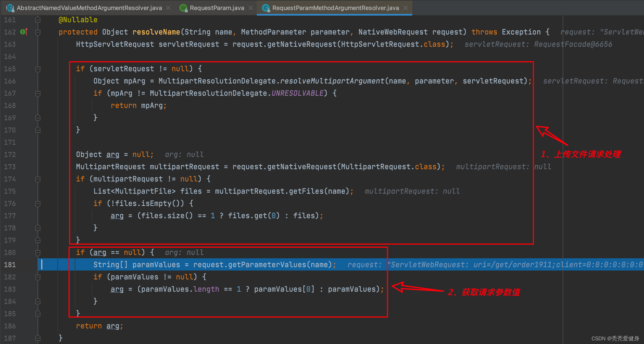
Task: Click resolveMultipartArgument method call
Action: [332, 81]
